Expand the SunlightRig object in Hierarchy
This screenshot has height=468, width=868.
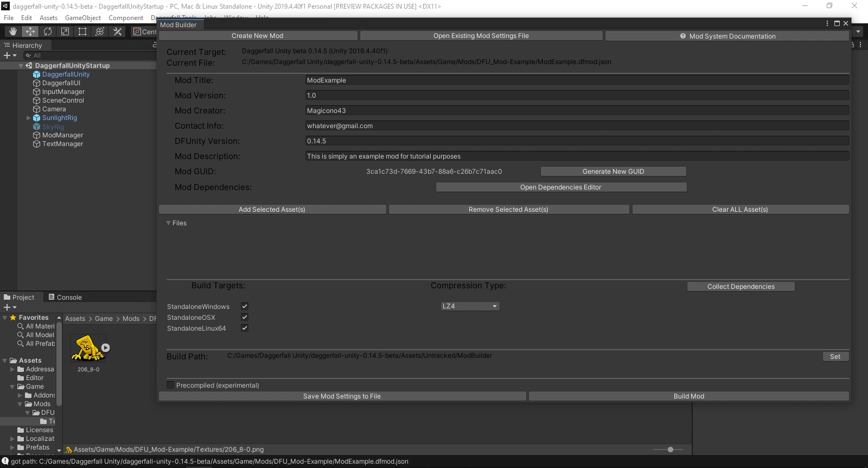pyautogui.click(x=29, y=118)
